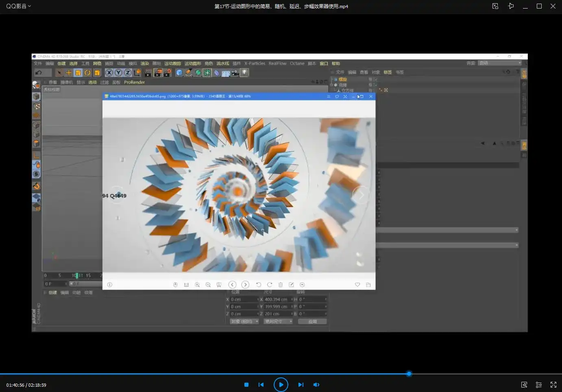562x392 pixels.
Task: Open the 运动图形 MoGraph menu
Action: pyautogui.click(x=193, y=63)
